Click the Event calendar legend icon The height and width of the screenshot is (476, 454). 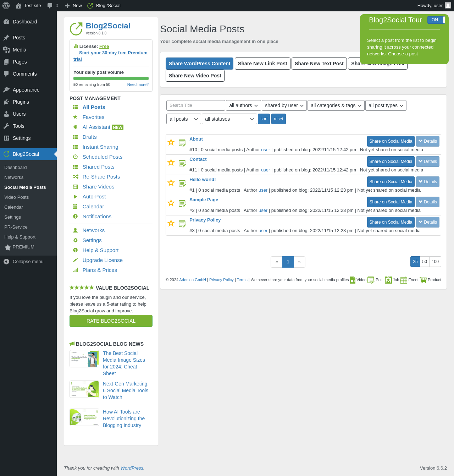[404, 280]
